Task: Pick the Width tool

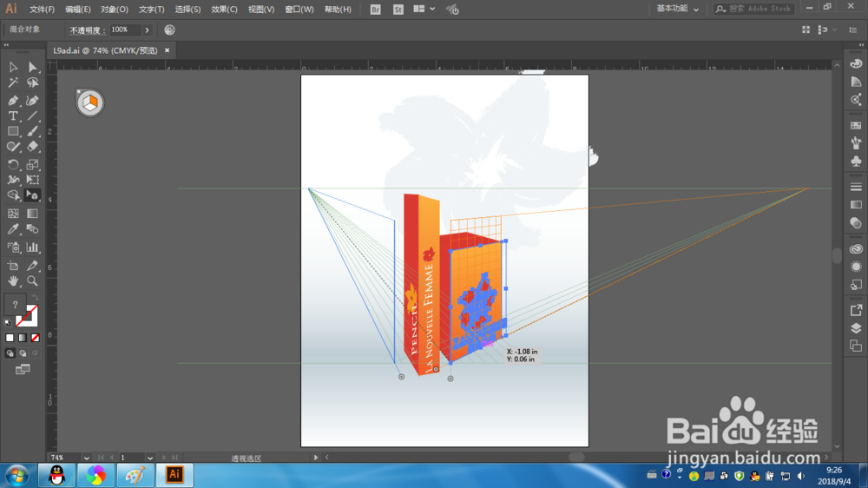Action: [13, 180]
